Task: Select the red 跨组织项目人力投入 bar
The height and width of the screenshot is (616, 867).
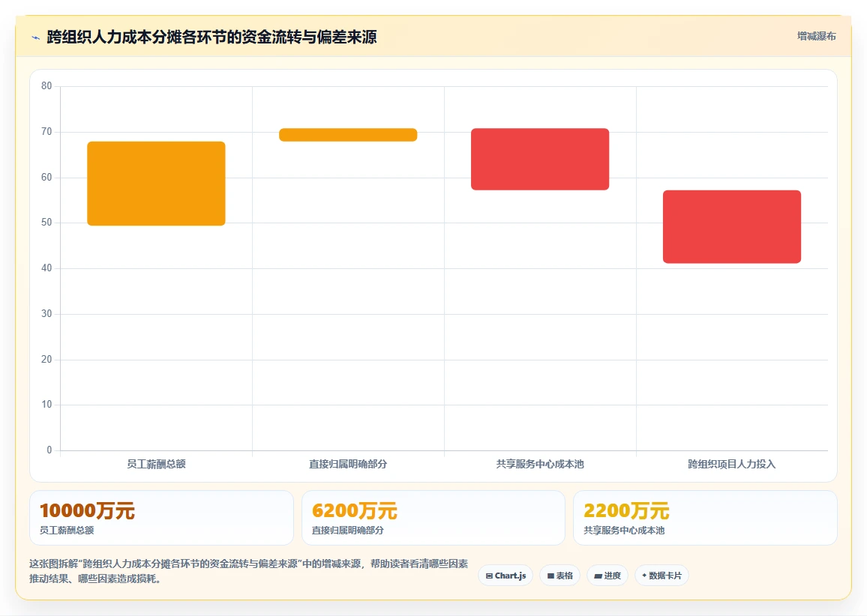Action: pos(732,226)
